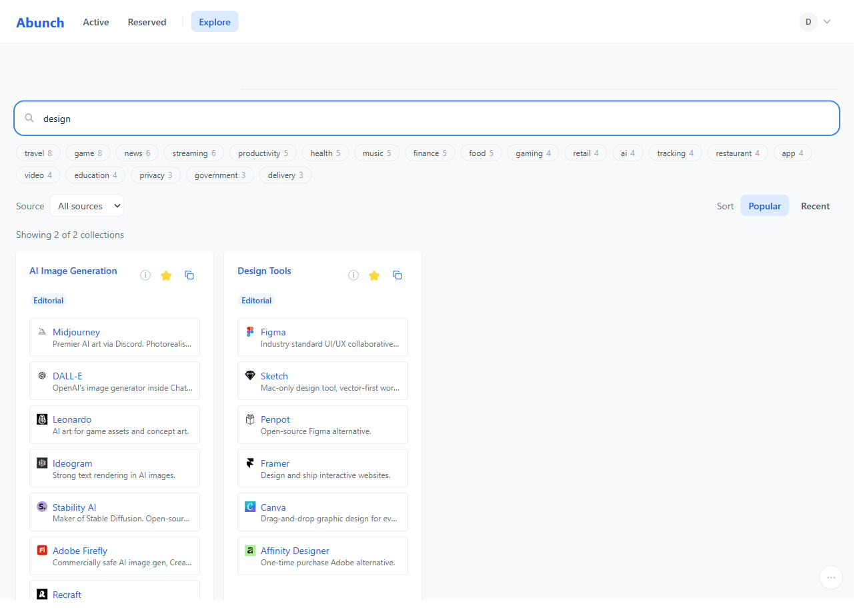Expand the account menu chevron
The image size is (859, 616).
pos(827,21)
